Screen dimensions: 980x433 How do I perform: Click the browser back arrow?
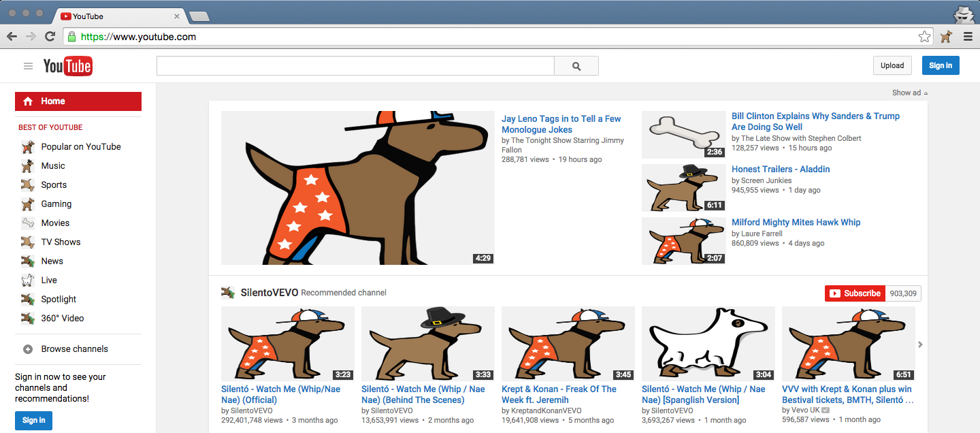[12, 37]
